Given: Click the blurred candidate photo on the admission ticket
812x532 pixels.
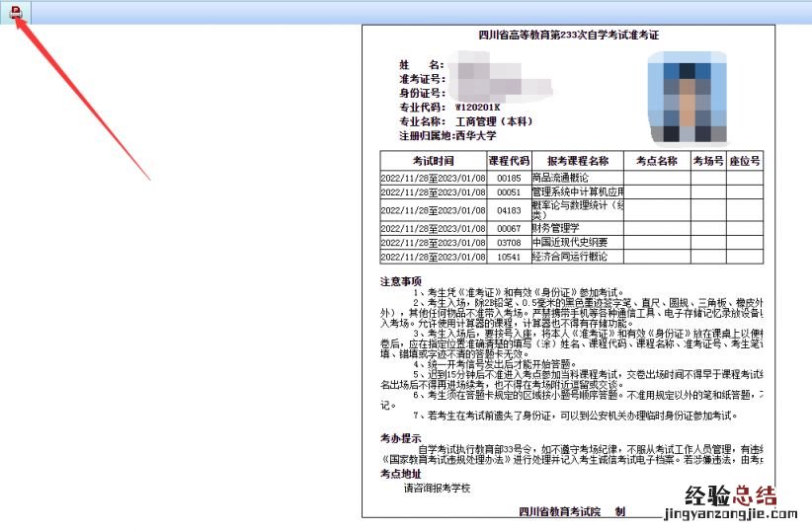Looking at the screenshot, I should [x=688, y=98].
